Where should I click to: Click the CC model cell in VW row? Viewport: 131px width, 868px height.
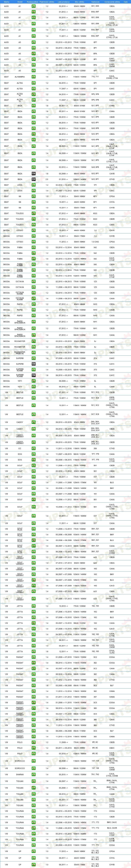(x=20, y=448)
